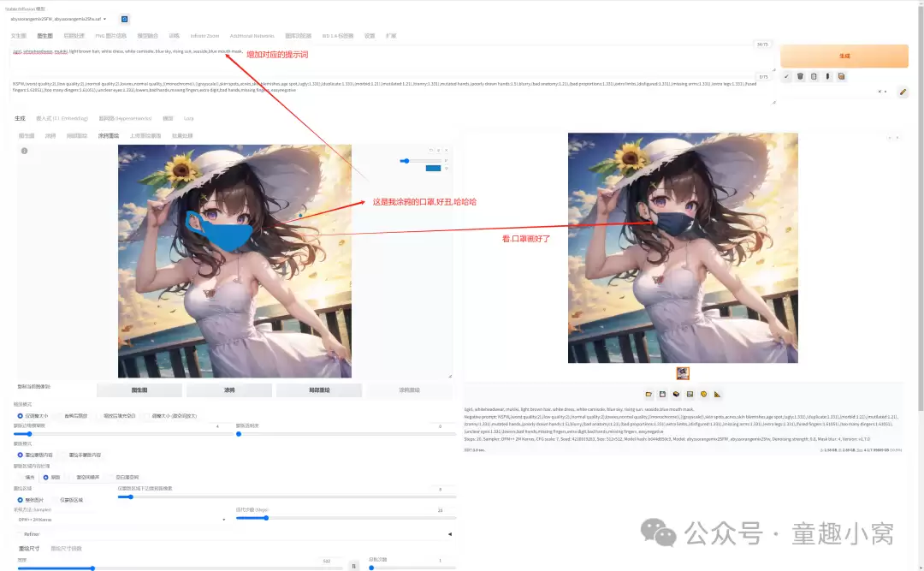Send result to extras with ruler icon

click(717, 394)
